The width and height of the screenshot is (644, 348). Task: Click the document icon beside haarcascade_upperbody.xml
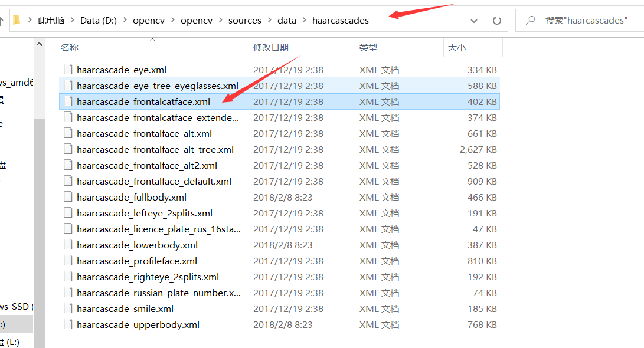click(x=67, y=324)
